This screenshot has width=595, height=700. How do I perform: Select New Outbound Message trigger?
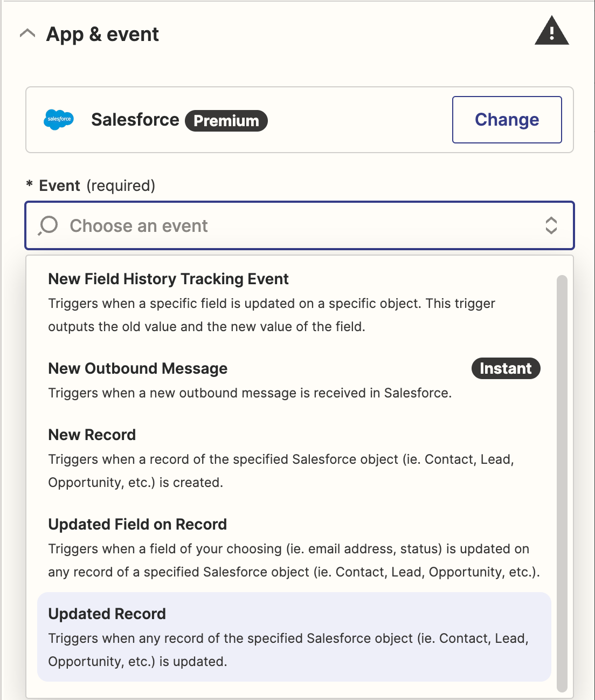[294, 380]
